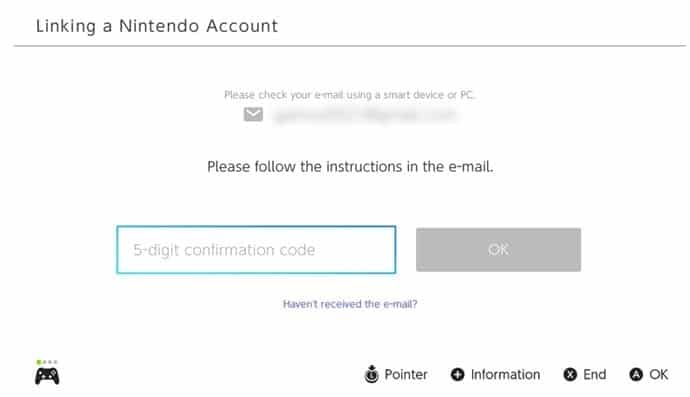Click the Please follow the instructions text
The height and width of the screenshot is (397, 690).
click(350, 167)
